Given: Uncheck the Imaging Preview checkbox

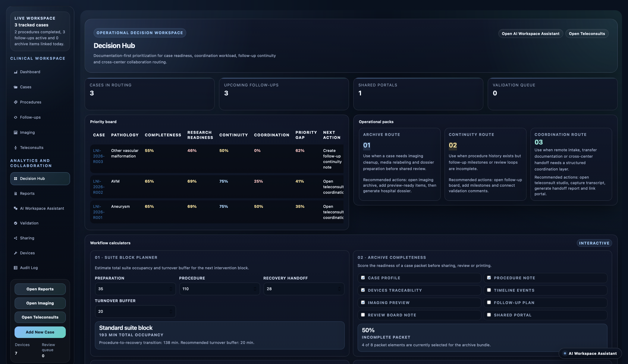Looking at the screenshot, I should [363, 303].
